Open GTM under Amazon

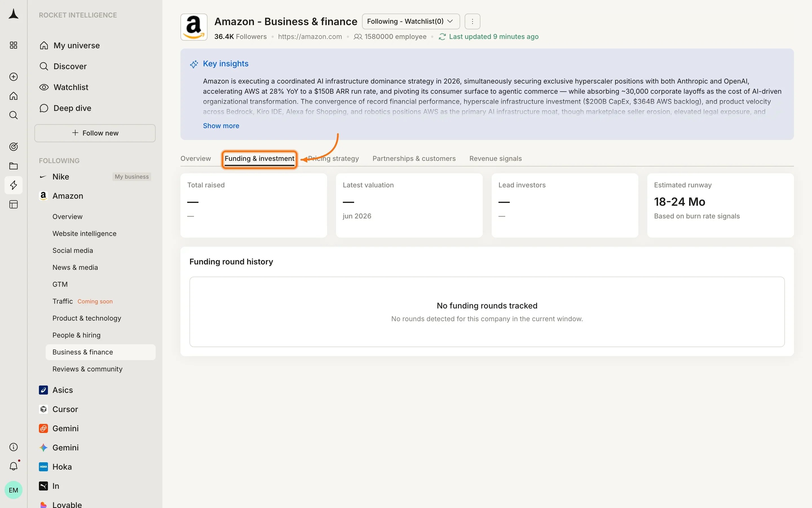[60, 284]
